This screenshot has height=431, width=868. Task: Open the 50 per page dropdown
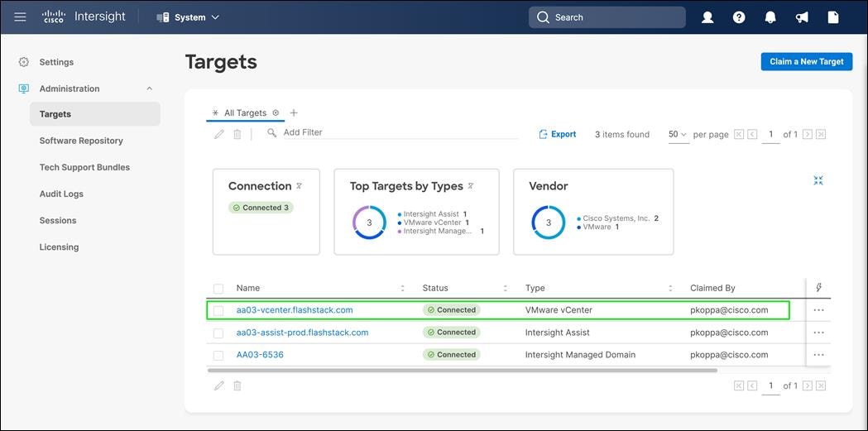coord(679,135)
